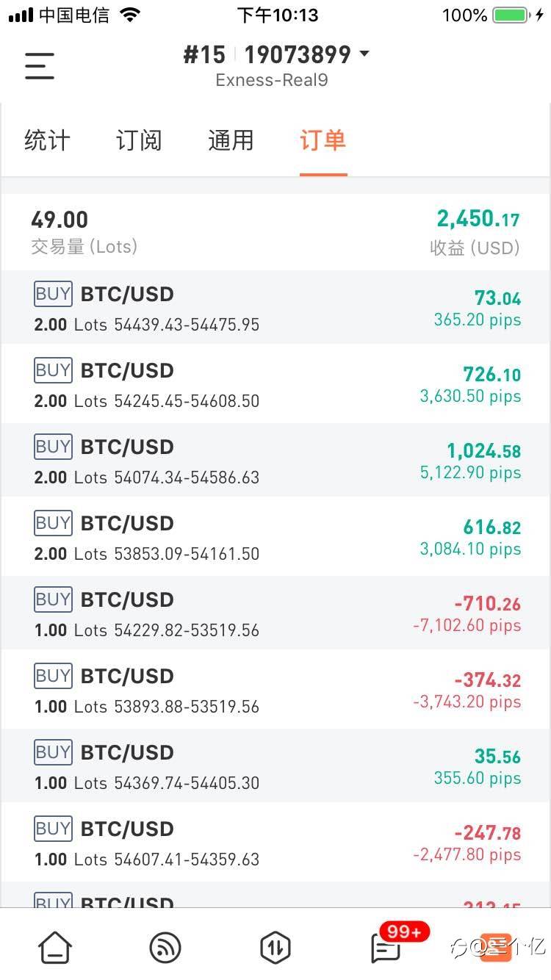The image size is (551, 980).
Task: Tap the BUY badge on 73.04 profit order
Action: click(x=53, y=295)
